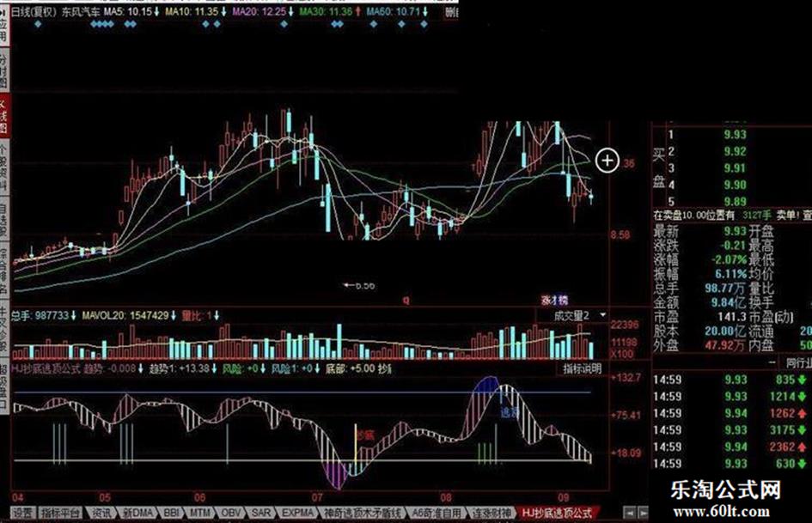Click the 最新 9.93 quote value
The width and height of the screenshot is (812, 523).
[735, 231]
